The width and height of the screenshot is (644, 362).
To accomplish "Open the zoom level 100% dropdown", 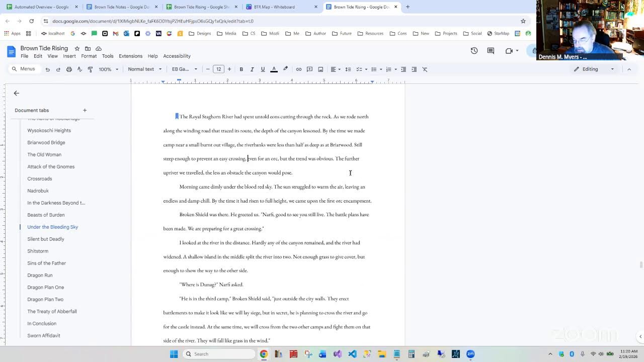I will click(108, 69).
